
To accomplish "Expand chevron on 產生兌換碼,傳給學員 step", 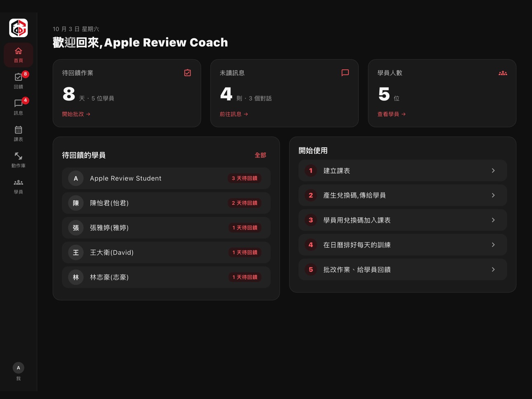I will (x=493, y=195).
